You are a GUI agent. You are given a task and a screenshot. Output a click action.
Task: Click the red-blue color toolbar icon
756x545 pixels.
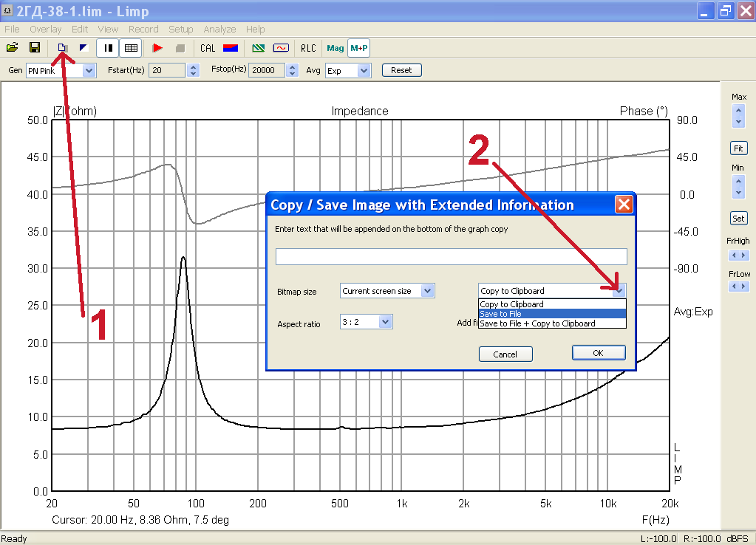pos(231,48)
